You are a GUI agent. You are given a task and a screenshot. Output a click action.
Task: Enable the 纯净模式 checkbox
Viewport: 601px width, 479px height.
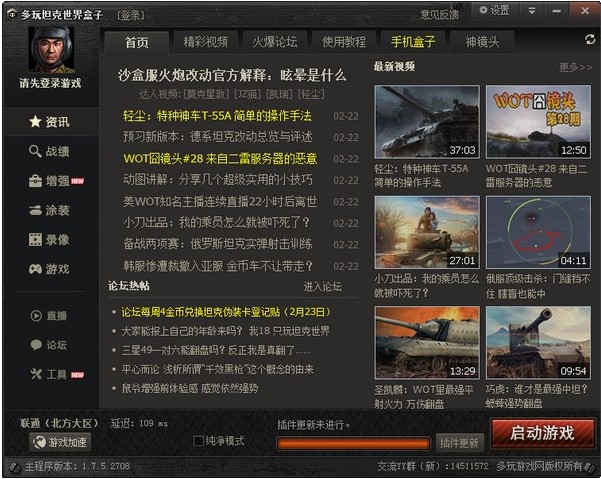pyautogui.click(x=198, y=441)
